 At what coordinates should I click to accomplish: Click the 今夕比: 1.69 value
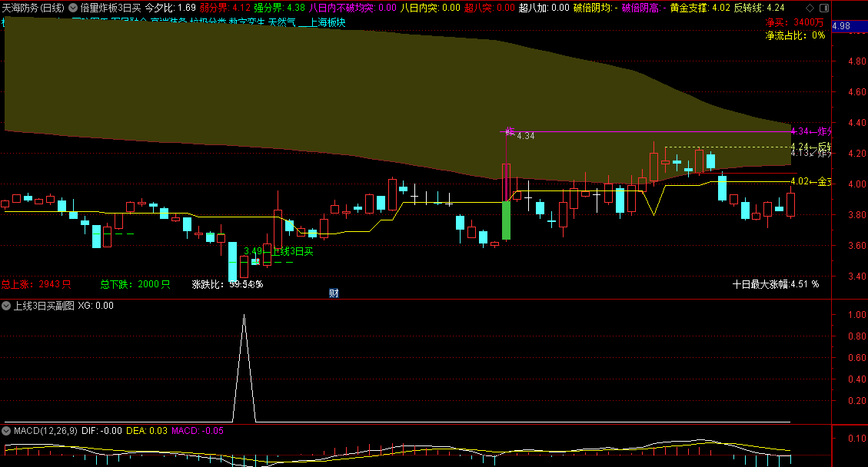click(171, 8)
